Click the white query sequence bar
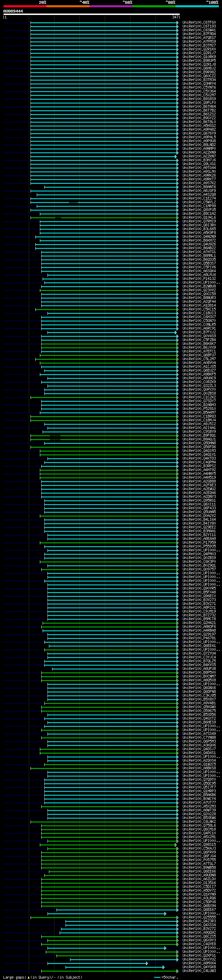The width and height of the screenshot is (222, 980). [x=91, y=14]
